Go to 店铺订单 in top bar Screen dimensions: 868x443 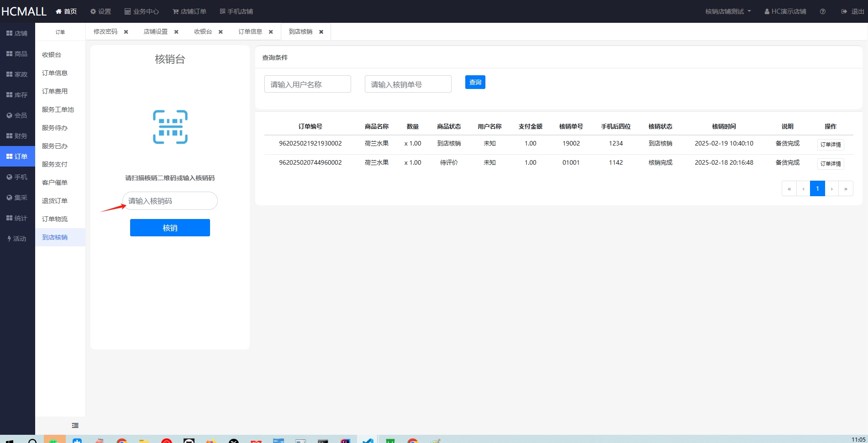(x=189, y=11)
